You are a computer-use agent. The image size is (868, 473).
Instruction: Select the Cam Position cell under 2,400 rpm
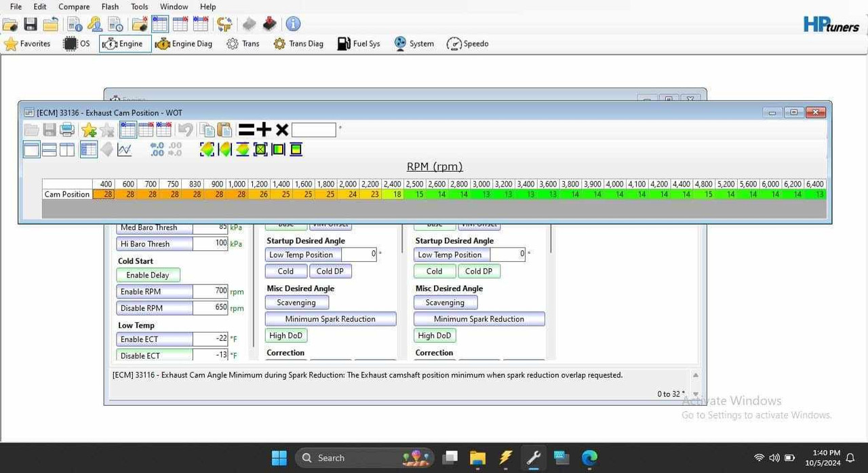click(x=393, y=194)
